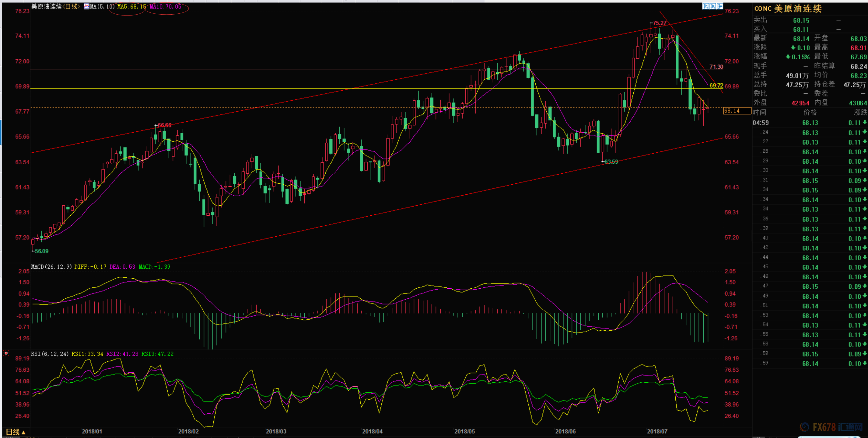Click the 均价 value 68.23
Viewport: 868px width, 438px height.
[x=858, y=76]
